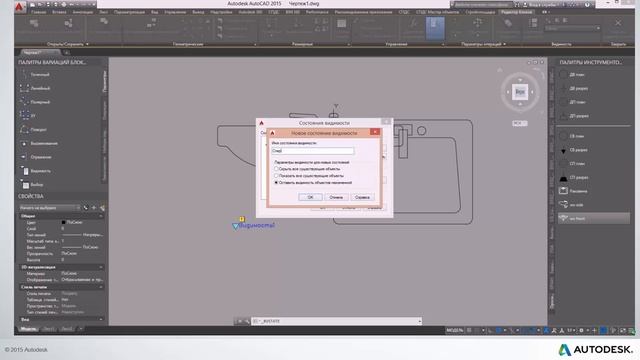Close the 'Новое состояние видимости' dialog
This screenshot has width=640, height=360.
(x=375, y=132)
